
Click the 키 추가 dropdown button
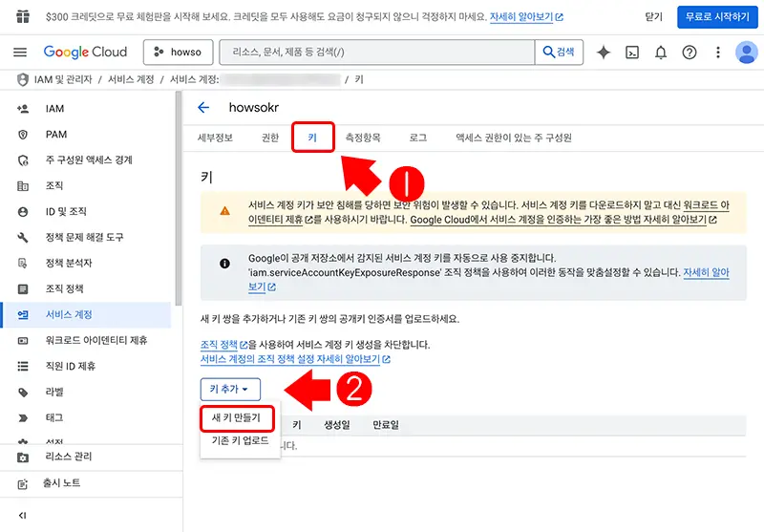230,390
